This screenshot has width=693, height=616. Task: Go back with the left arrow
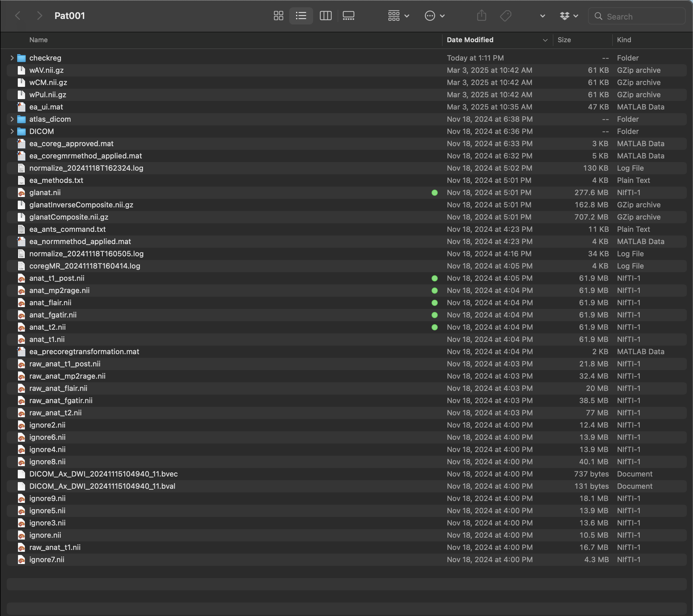coord(18,16)
